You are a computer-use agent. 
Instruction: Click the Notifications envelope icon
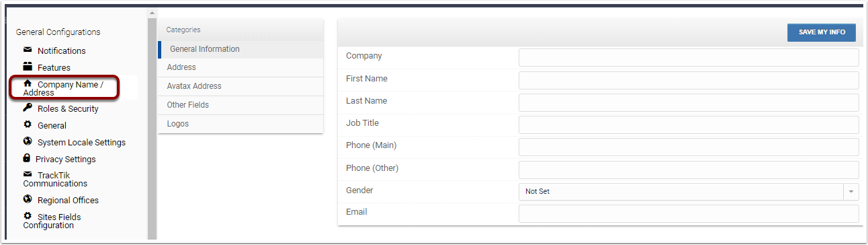(28, 50)
